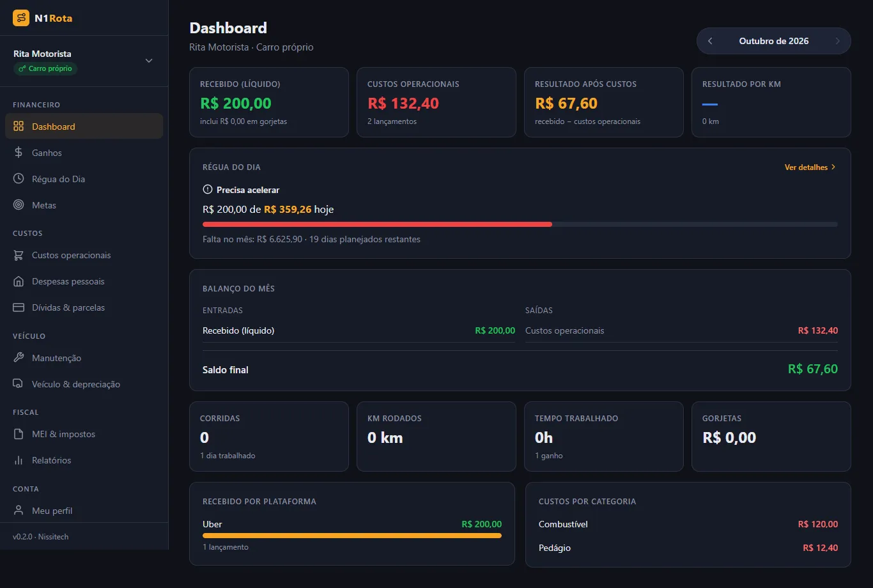Open the Custos operacionais menu item

coord(84,255)
